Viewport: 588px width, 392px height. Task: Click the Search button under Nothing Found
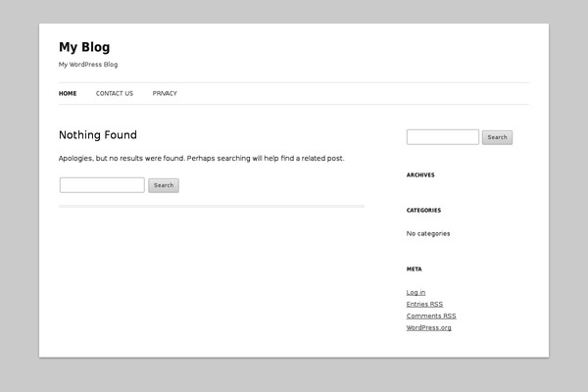click(164, 185)
